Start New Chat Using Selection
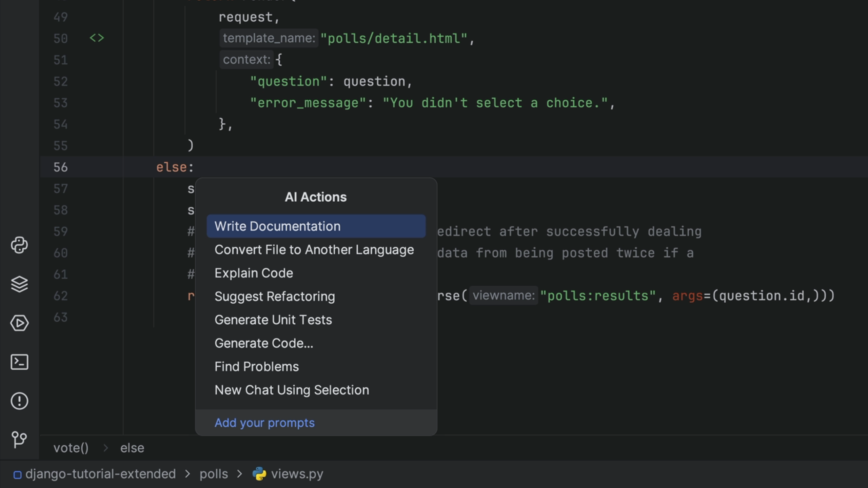Image resolution: width=868 pixels, height=488 pixels. [x=292, y=390]
